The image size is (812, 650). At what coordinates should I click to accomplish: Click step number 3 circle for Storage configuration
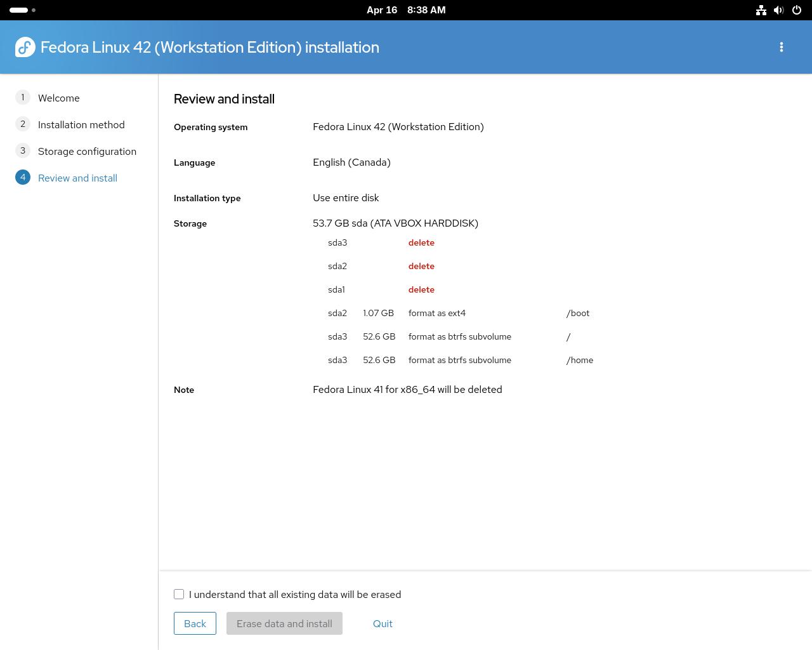coord(23,150)
